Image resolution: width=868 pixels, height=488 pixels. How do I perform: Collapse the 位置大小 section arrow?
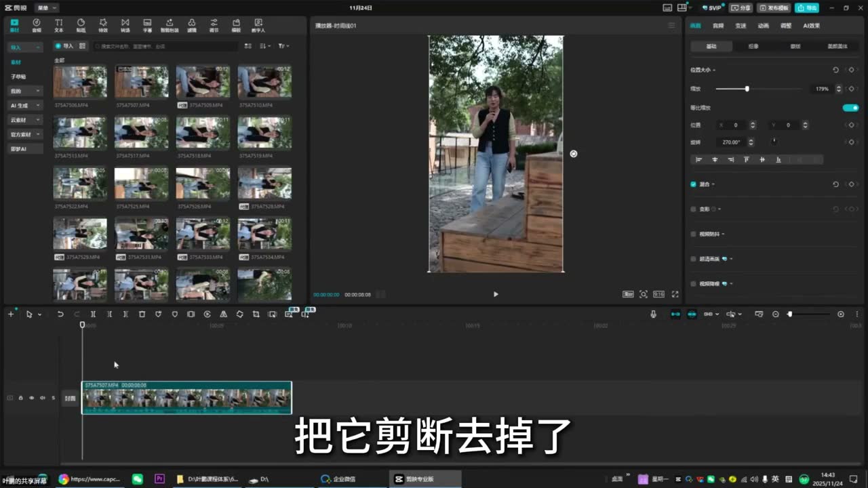click(x=714, y=70)
